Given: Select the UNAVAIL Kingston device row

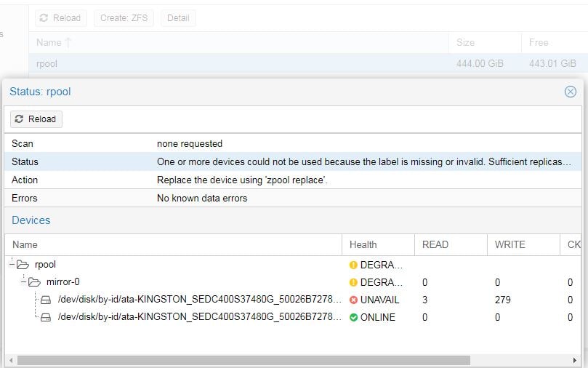Looking at the screenshot, I should [x=293, y=300].
